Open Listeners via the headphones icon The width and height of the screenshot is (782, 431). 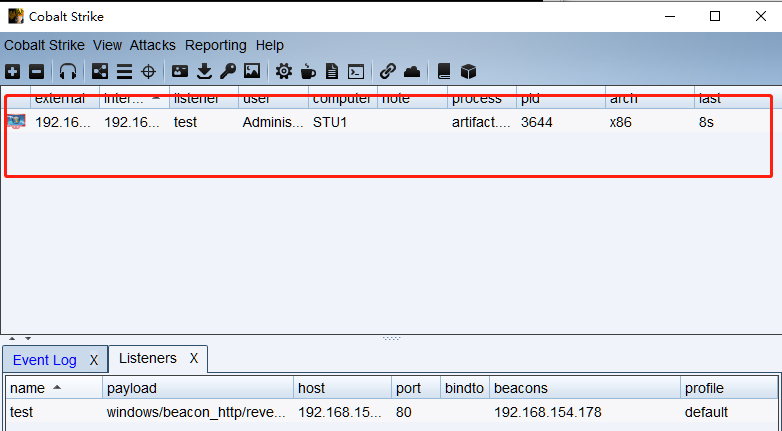tap(68, 72)
